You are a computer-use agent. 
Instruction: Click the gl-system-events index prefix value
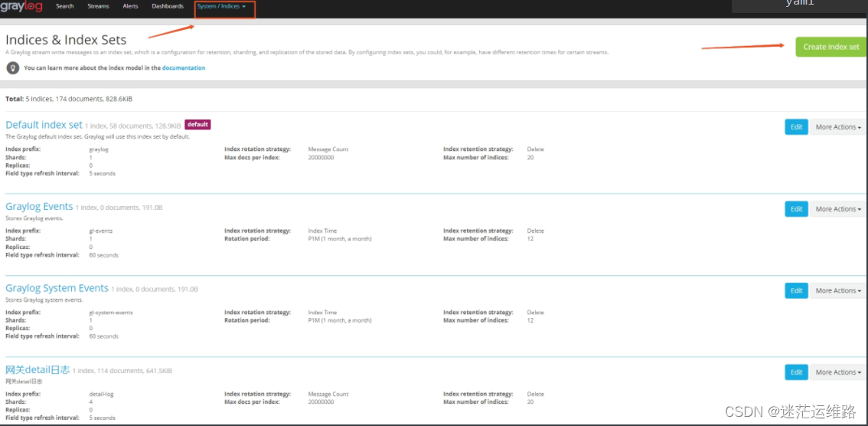[x=111, y=313]
